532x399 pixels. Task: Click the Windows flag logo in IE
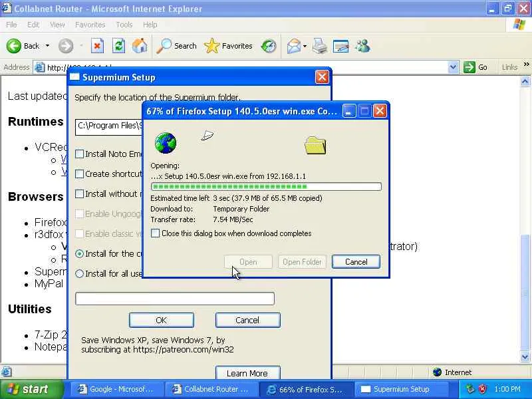[x=519, y=25]
